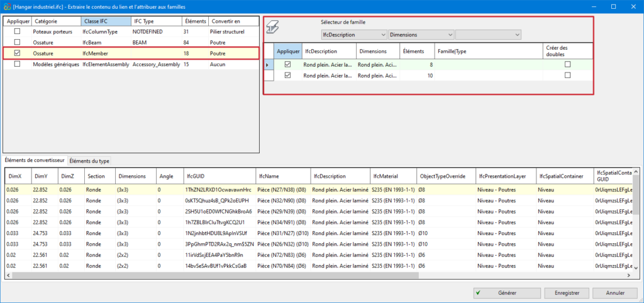Image resolution: width=644 pixels, height=303 pixels.
Task: Sort by IFC Type column header
Action: pyautogui.click(x=156, y=21)
